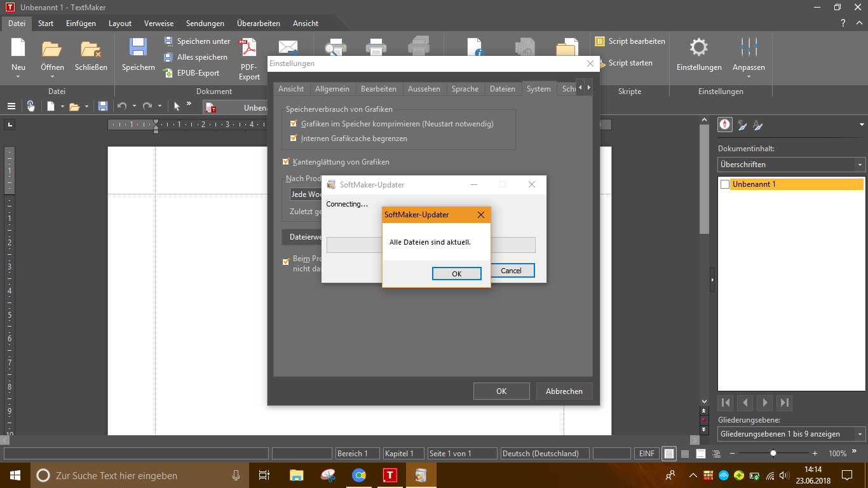Jump to last item navigator button
The width and height of the screenshot is (868, 488).
pyautogui.click(x=785, y=402)
